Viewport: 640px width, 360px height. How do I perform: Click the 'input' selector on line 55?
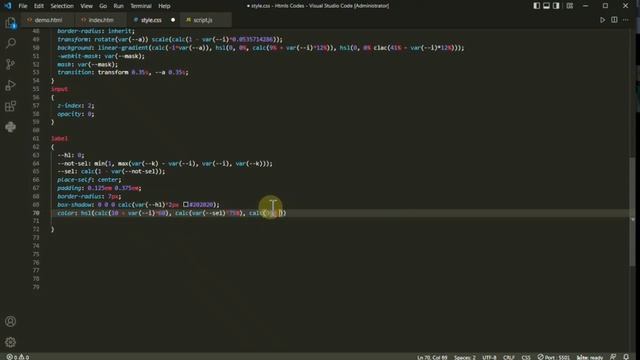60,89
